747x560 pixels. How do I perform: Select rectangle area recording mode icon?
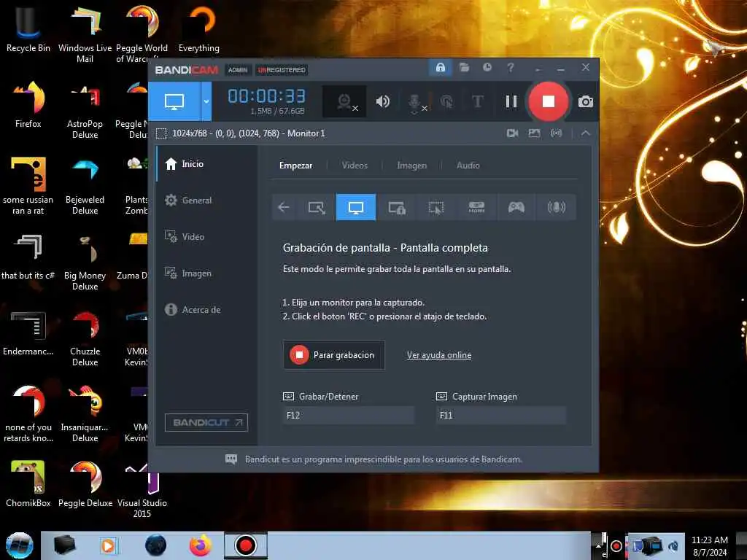pyautogui.click(x=317, y=207)
